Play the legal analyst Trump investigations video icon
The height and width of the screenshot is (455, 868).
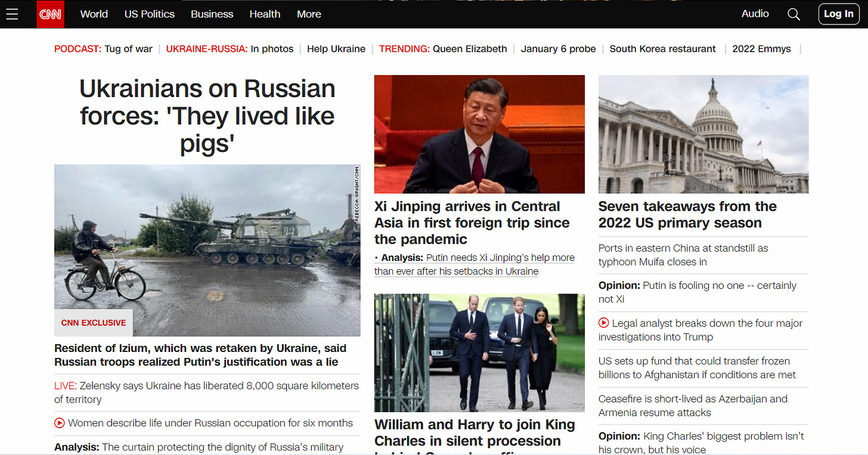(603, 323)
